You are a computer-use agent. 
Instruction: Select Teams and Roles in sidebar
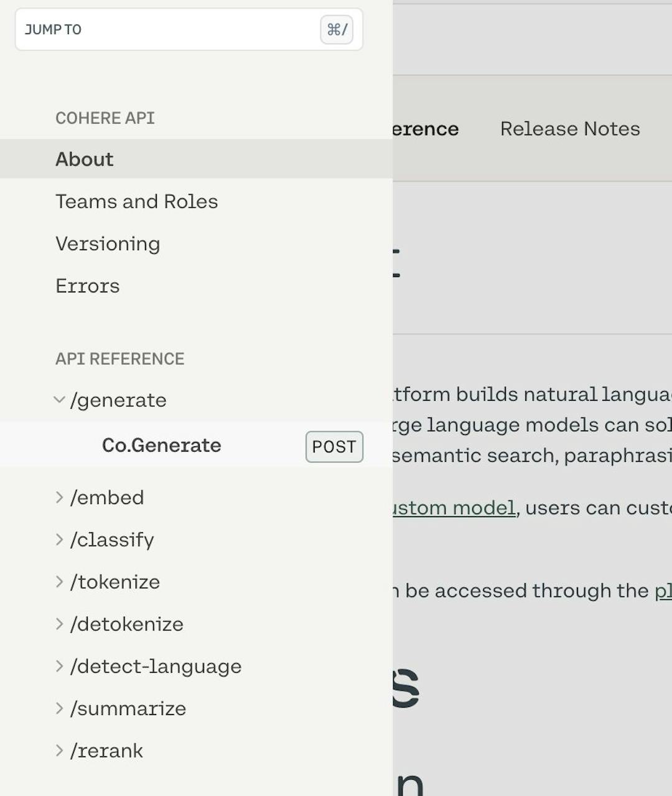coord(136,202)
